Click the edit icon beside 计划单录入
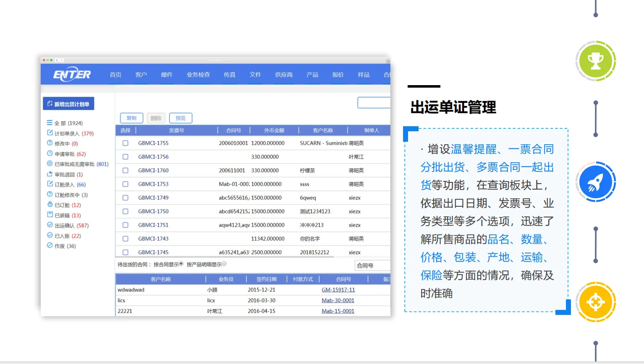The width and height of the screenshot is (644, 364). tap(50, 133)
